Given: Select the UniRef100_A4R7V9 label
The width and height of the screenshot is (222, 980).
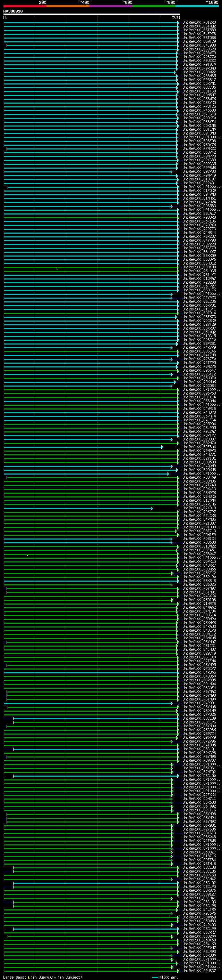Looking at the screenshot, I should tap(199, 347).
